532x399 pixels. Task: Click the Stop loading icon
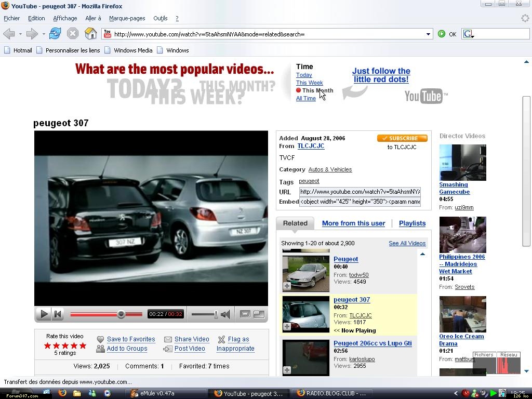point(73,34)
